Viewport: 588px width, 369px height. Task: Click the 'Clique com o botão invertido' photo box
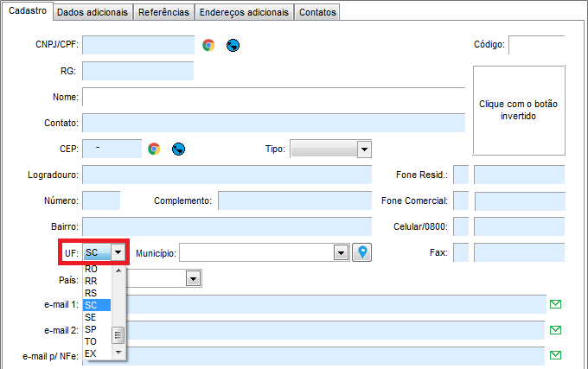518,110
